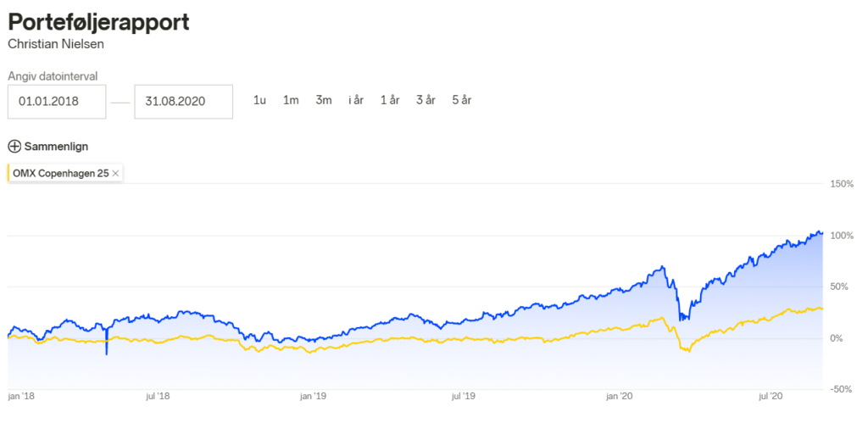Click the plus icon beside Sammenlign
Viewport: 868px width, 423px height.
tap(15, 147)
